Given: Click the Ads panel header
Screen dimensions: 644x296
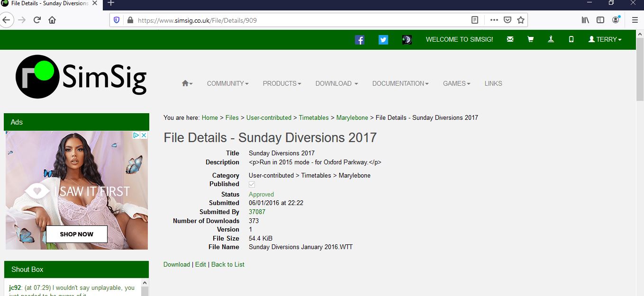Looking at the screenshot, I should [76, 122].
